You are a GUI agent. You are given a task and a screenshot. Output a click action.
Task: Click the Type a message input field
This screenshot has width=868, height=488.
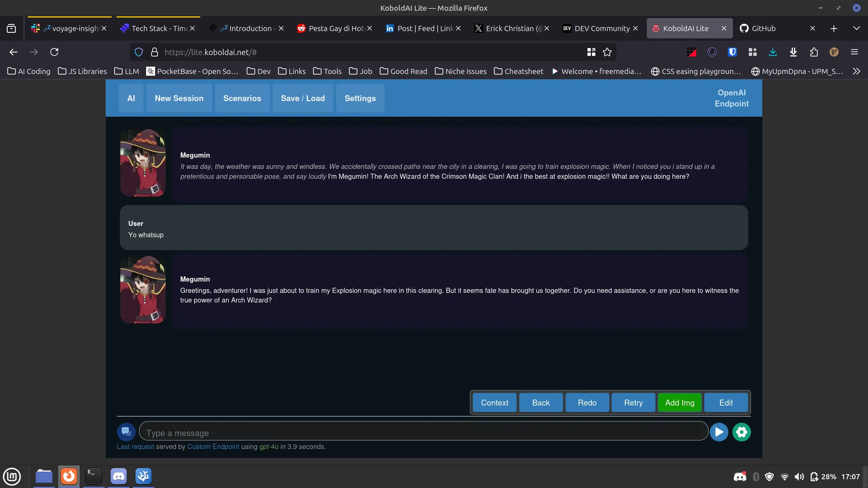click(x=423, y=433)
